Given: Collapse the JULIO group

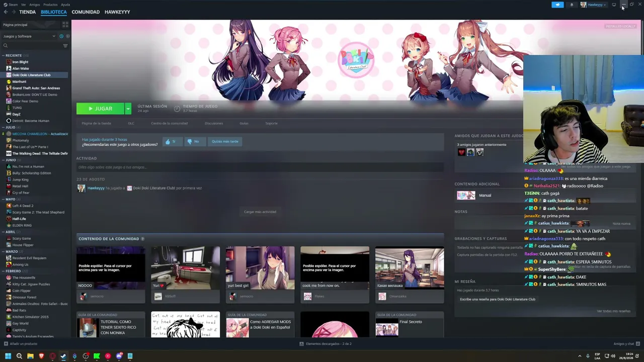Looking at the screenshot, I should pos(3,127).
